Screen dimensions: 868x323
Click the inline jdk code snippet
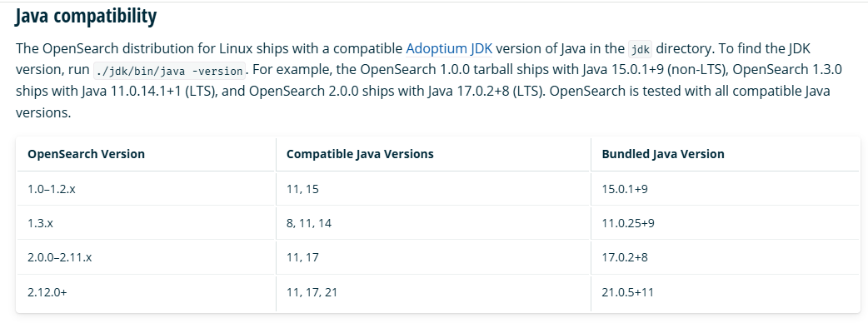pyautogui.click(x=641, y=49)
